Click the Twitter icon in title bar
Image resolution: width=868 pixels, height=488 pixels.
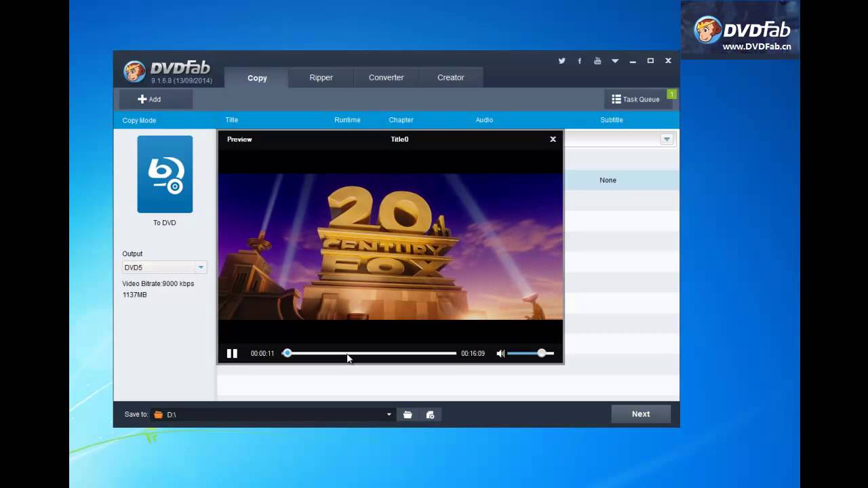pos(561,61)
